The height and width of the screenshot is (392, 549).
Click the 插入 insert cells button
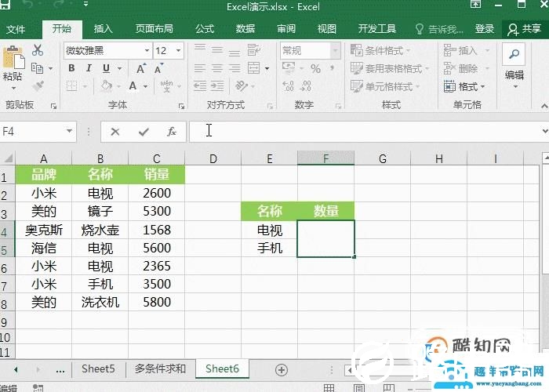(467, 50)
